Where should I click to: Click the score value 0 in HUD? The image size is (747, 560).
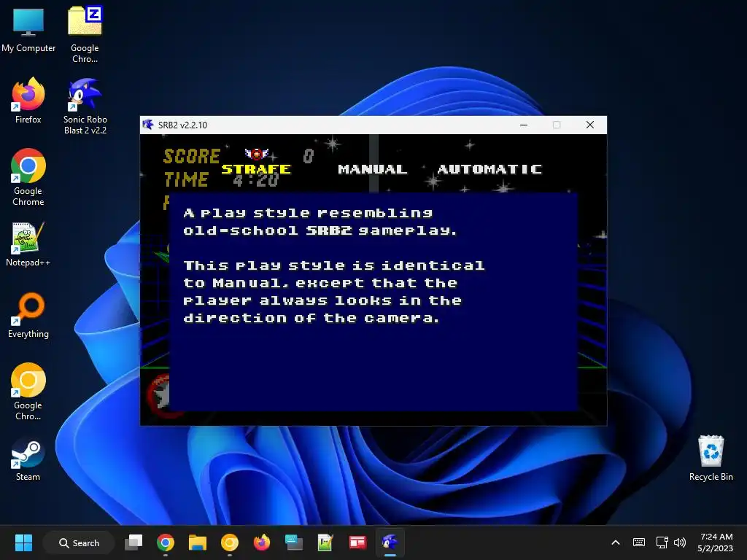click(309, 156)
